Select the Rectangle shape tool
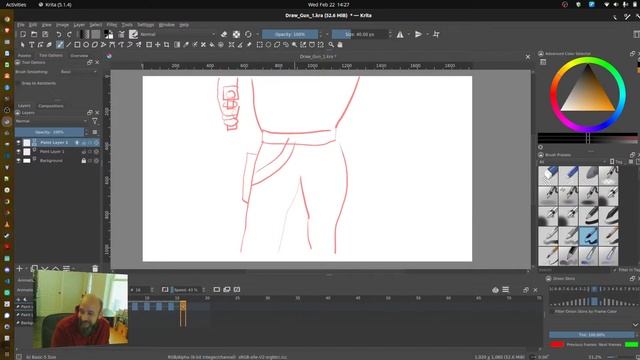The height and width of the screenshot is (360, 640). pyautogui.click(x=77, y=44)
